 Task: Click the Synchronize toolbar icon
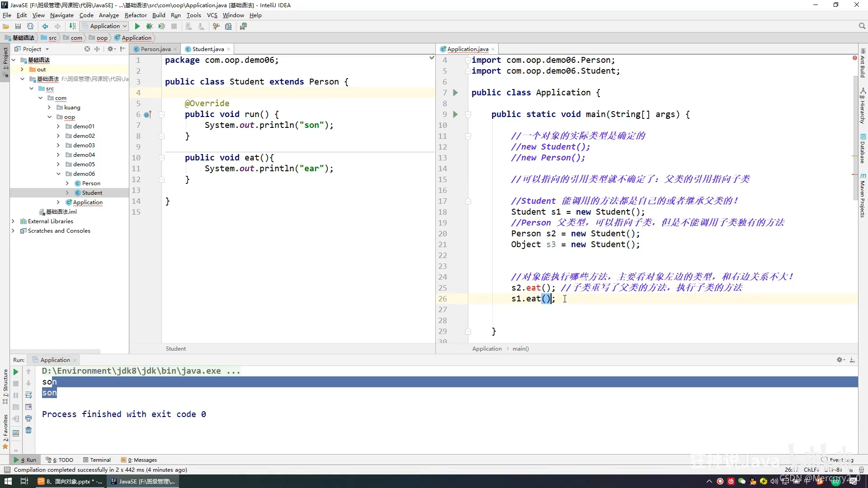(x=30, y=26)
